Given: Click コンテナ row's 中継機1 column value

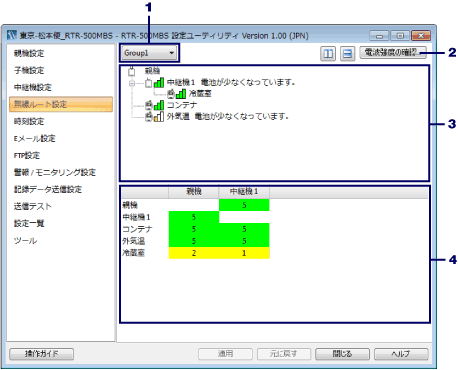Looking at the screenshot, I should click(244, 229).
